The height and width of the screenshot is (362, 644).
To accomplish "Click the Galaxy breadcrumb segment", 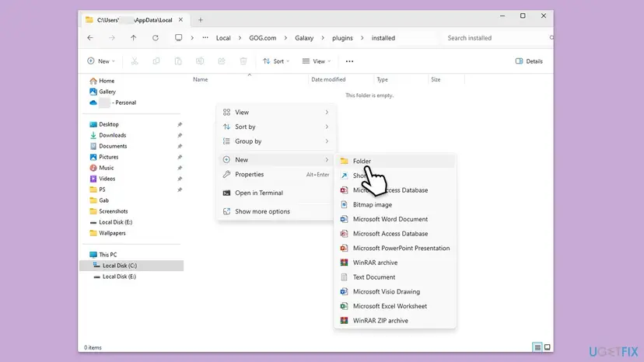I will pos(304,38).
